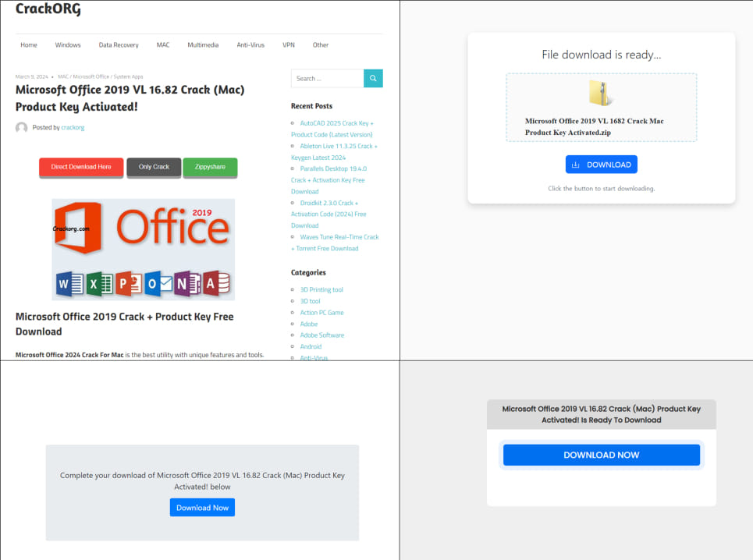Click the Categories heading

pyautogui.click(x=308, y=272)
